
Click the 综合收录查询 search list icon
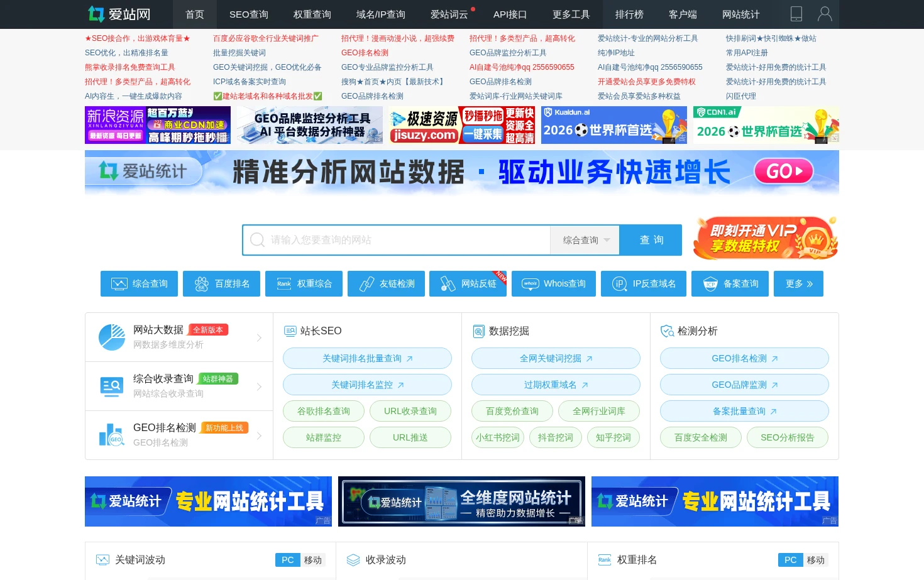pos(112,386)
